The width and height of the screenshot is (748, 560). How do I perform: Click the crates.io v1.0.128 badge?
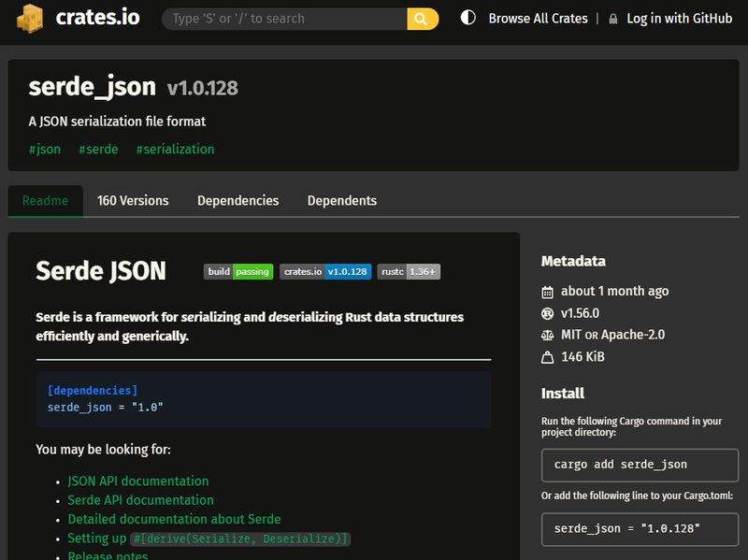pos(325,271)
